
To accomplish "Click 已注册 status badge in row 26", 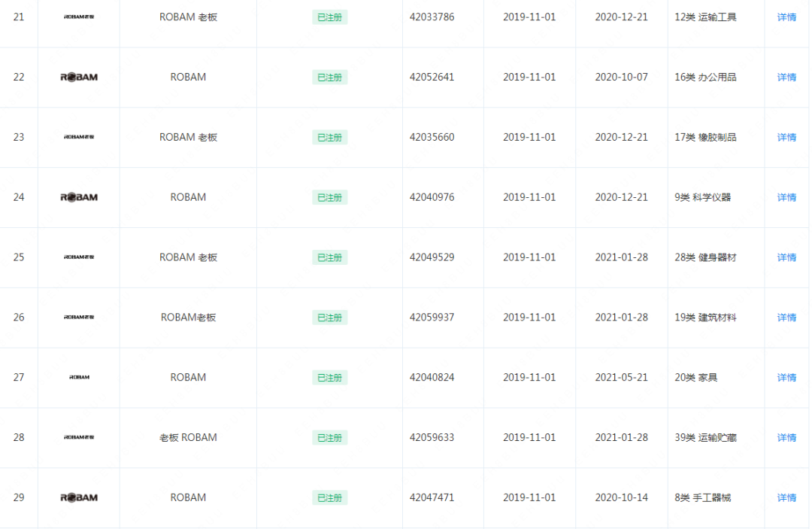I will click(329, 318).
